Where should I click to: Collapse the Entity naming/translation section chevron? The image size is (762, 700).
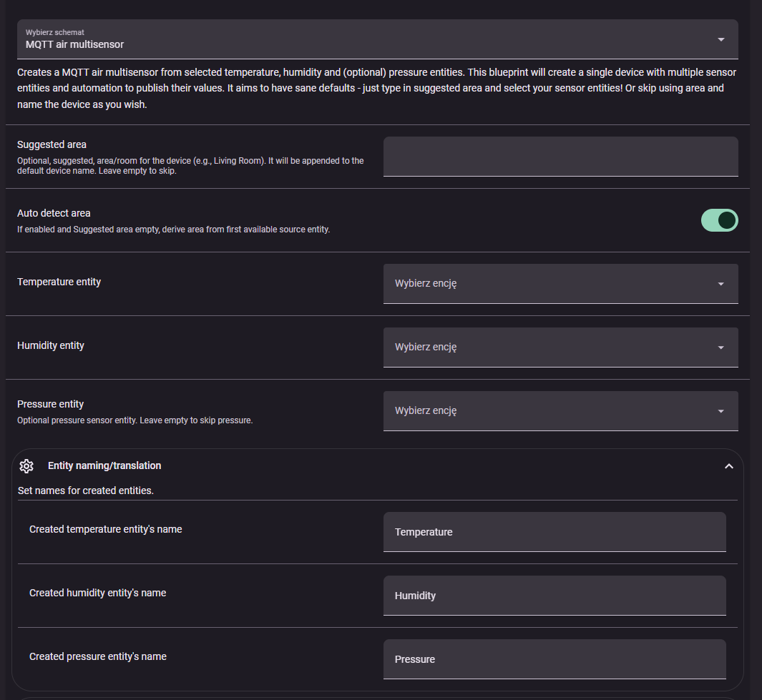click(x=728, y=466)
